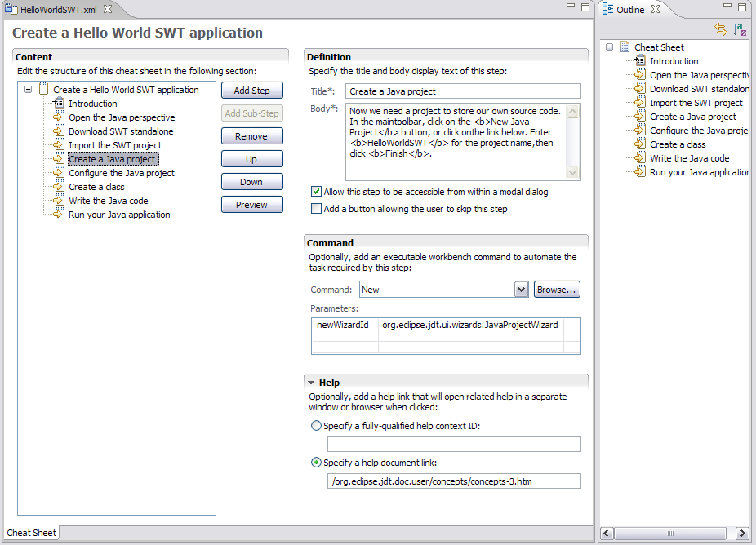The width and height of the screenshot is (756, 545).
Task: Select the fully-qualified help context ID option
Action: [x=316, y=426]
